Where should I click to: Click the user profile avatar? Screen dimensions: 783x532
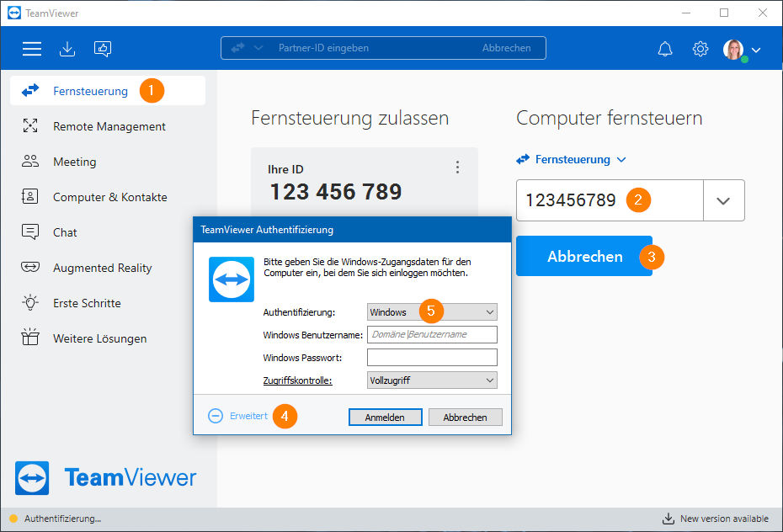pos(733,50)
